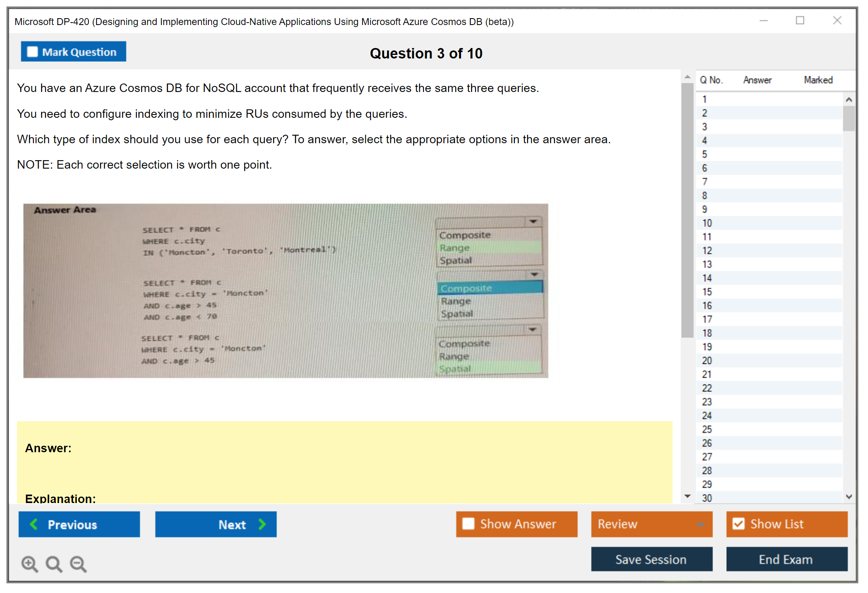Click the green left arrow on Previous
Viewport: 868px width, 593px height.
pyautogui.click(x=34, y=524)
